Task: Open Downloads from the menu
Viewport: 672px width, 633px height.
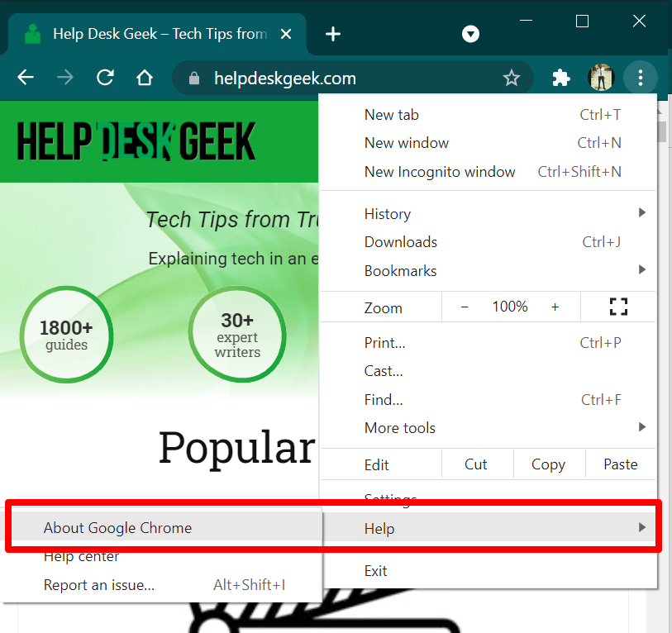Action: [401, 242]
